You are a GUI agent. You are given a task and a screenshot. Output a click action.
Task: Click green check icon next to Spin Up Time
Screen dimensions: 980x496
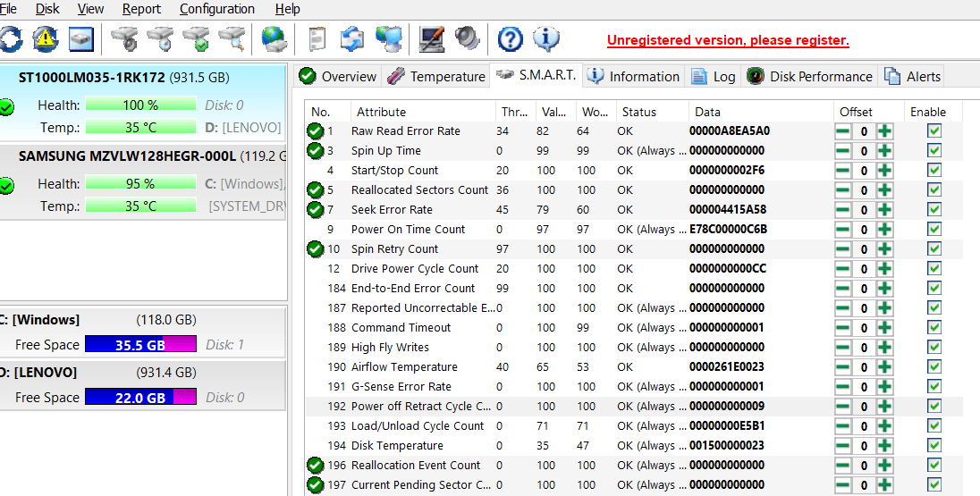(316, 150)
